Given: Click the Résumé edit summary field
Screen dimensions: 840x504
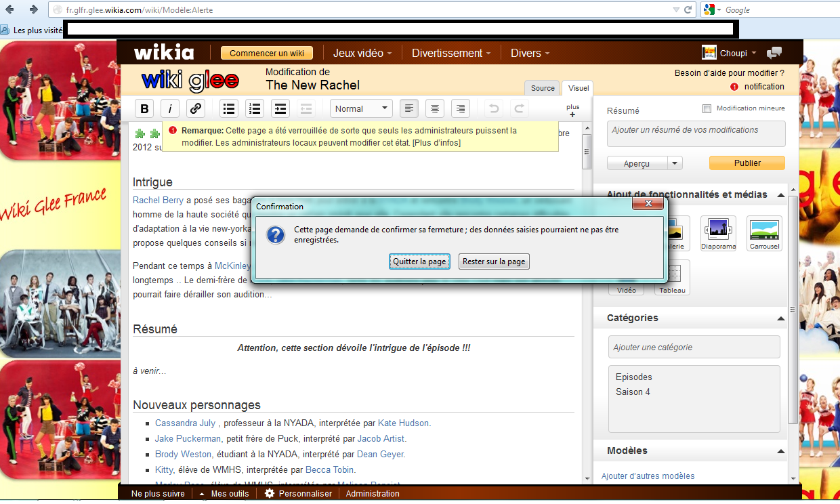Looking at the screenshot, I should (x=696, y=133).
